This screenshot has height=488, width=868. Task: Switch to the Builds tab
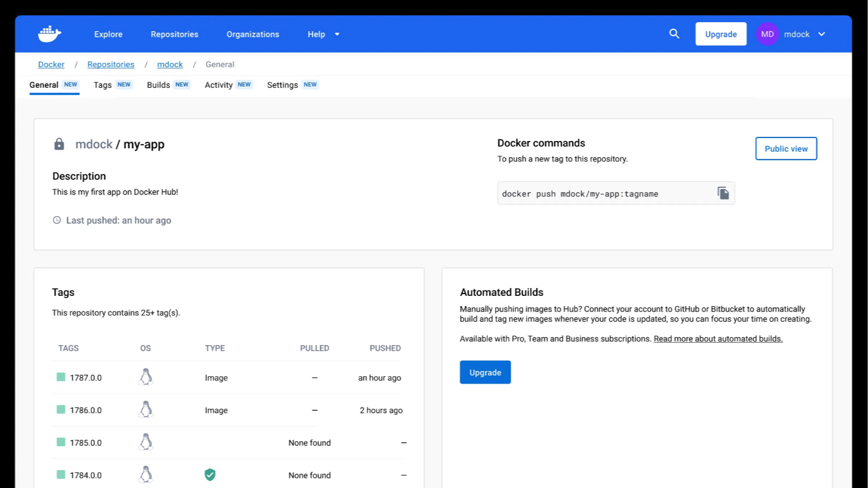pos(168,85)
